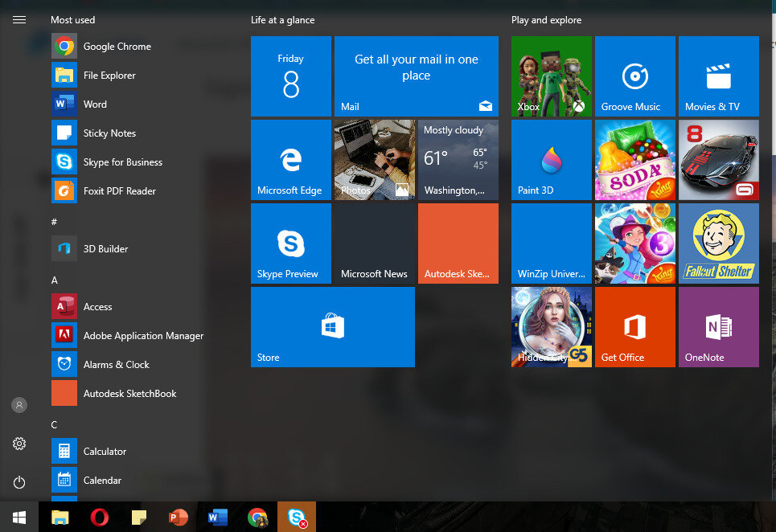Screen dimensions: 776x532
Task: Open the Microsoft News tile
Action: [375, 243]
